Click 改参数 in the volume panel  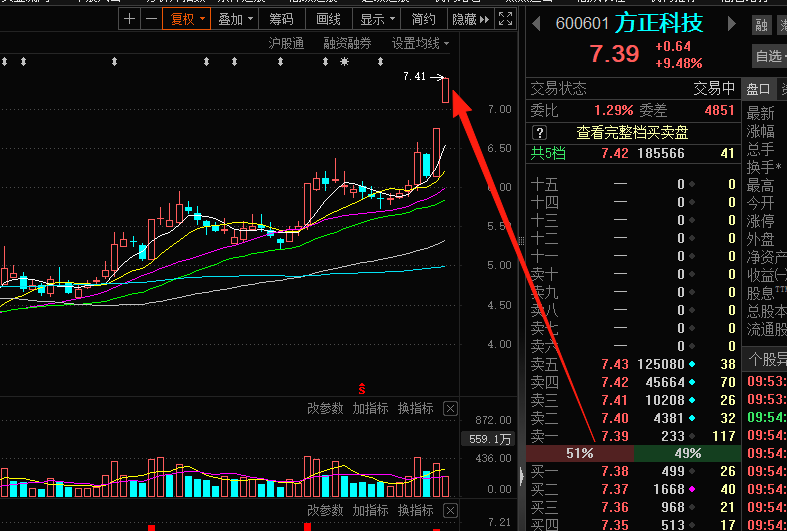coord(325,409)
